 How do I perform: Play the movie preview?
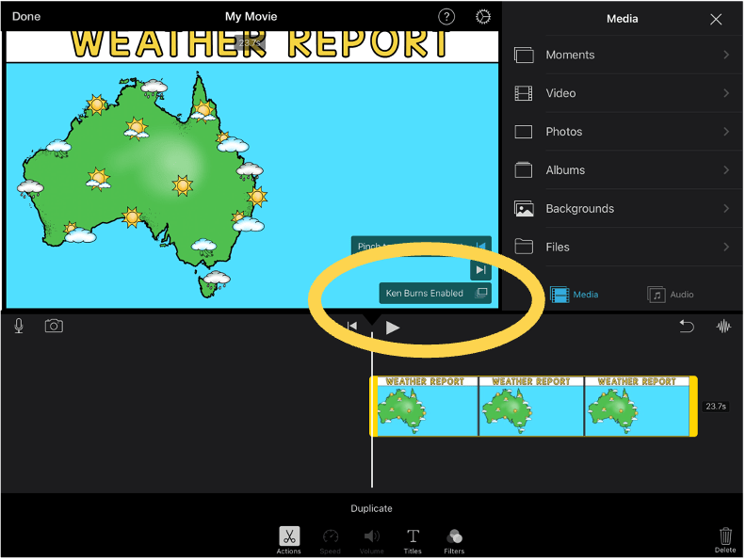[393, 328]
